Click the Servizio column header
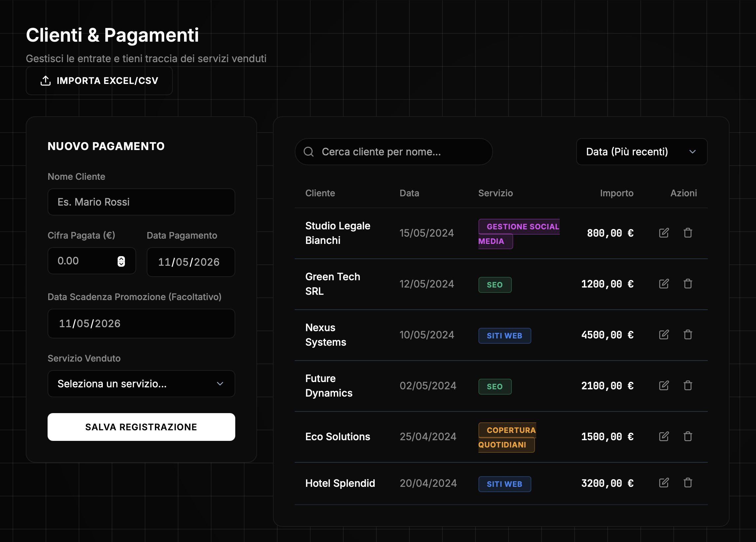The image size is (756, 542). click(495, 193)
